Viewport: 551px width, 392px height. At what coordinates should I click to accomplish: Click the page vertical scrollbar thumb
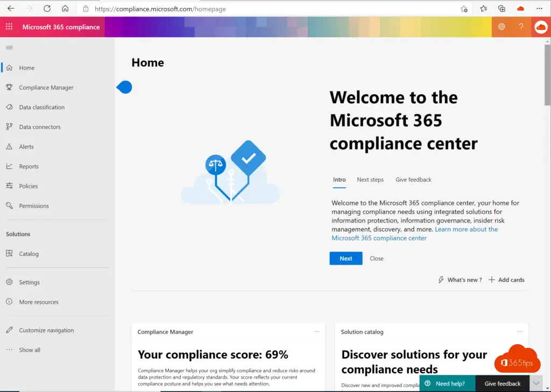click(x=547, y=75)
